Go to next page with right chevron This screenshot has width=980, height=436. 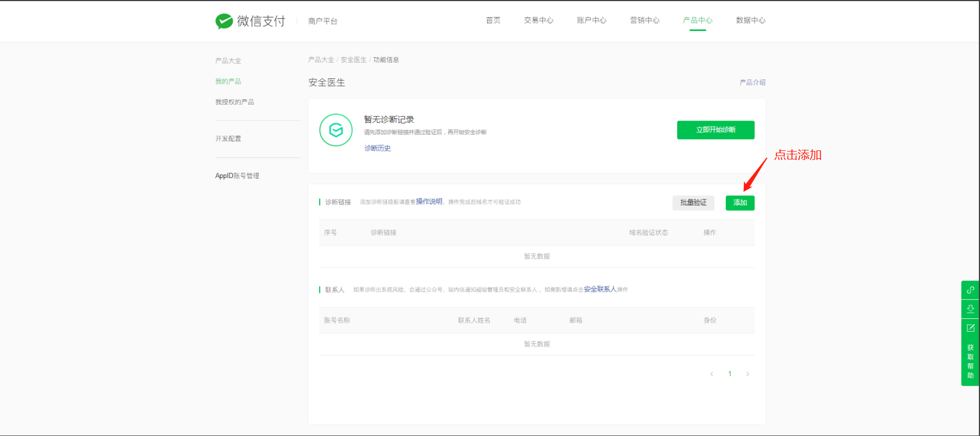(748, 374)
